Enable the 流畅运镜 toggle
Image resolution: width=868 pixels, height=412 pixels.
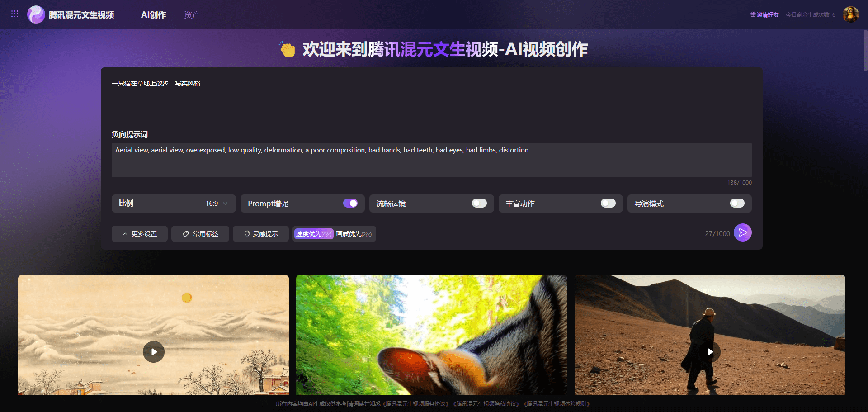[479, 203]
